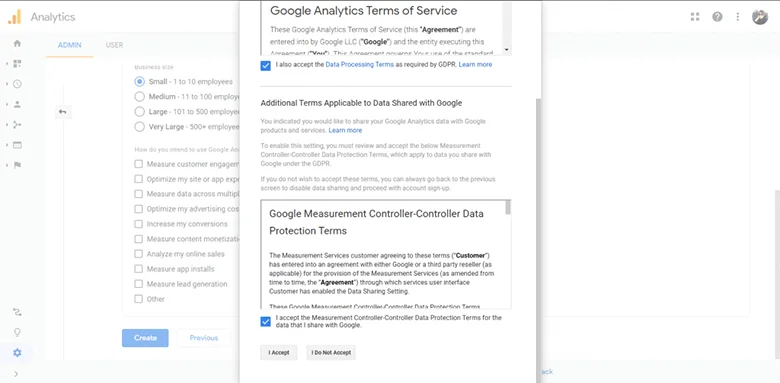Click the Data Protection Terms box scrollbar thumb
Screen dimensions: 780x383
(508, 207)
